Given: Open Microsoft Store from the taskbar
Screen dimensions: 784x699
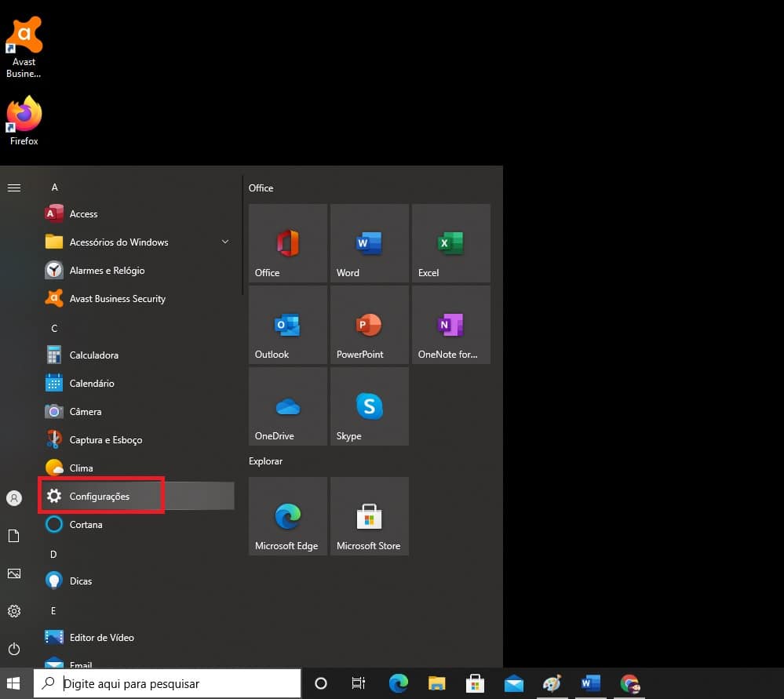Looking at the screenshot, I should (475, 683).
